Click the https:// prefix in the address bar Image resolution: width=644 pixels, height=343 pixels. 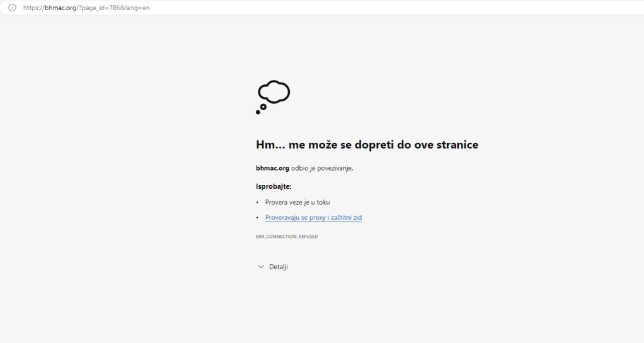tap(33, 8)
